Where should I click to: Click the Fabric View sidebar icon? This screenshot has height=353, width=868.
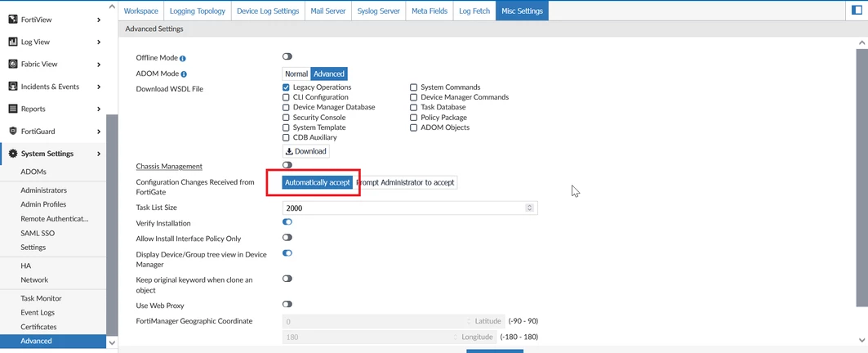click(x=13, y=64)
